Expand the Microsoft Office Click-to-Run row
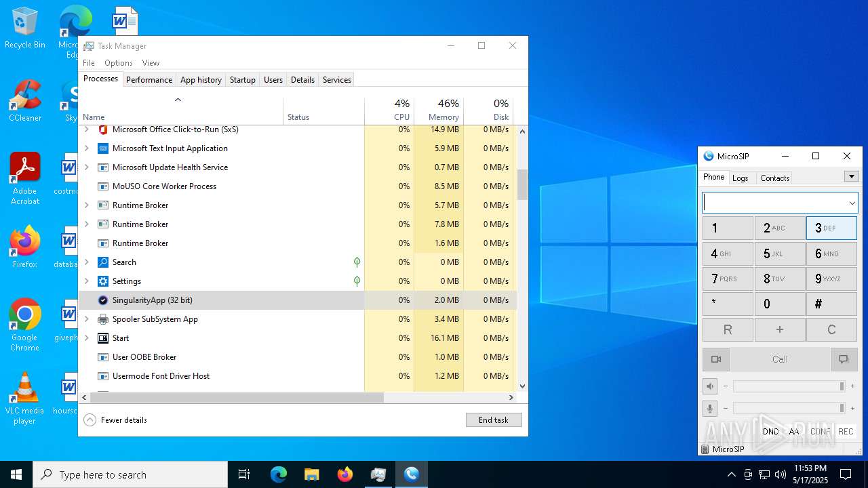Viewport: 868px width, 488px height. [86, 129]
